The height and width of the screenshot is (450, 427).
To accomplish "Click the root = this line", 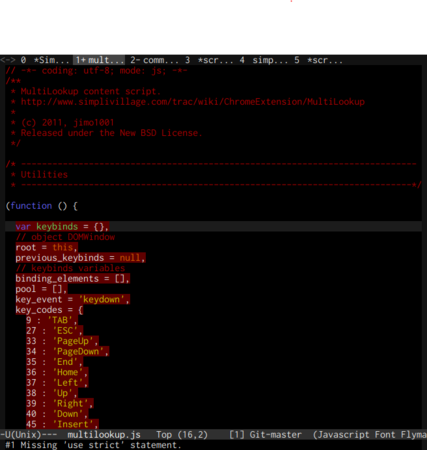I will pyautogui.click(x=47, y=247).
